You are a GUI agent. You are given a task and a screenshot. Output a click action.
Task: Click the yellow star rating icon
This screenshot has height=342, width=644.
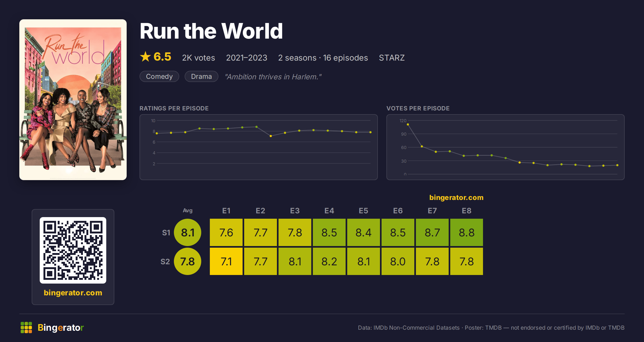[x=145, y=57]
